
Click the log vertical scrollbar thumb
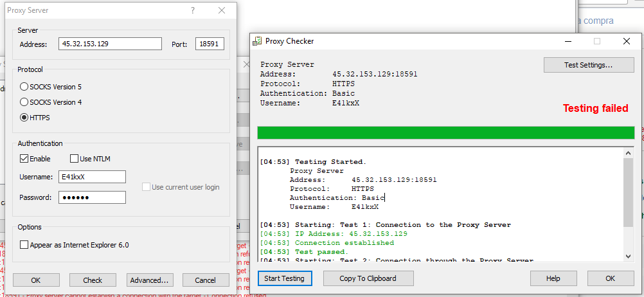pos(629,192)
